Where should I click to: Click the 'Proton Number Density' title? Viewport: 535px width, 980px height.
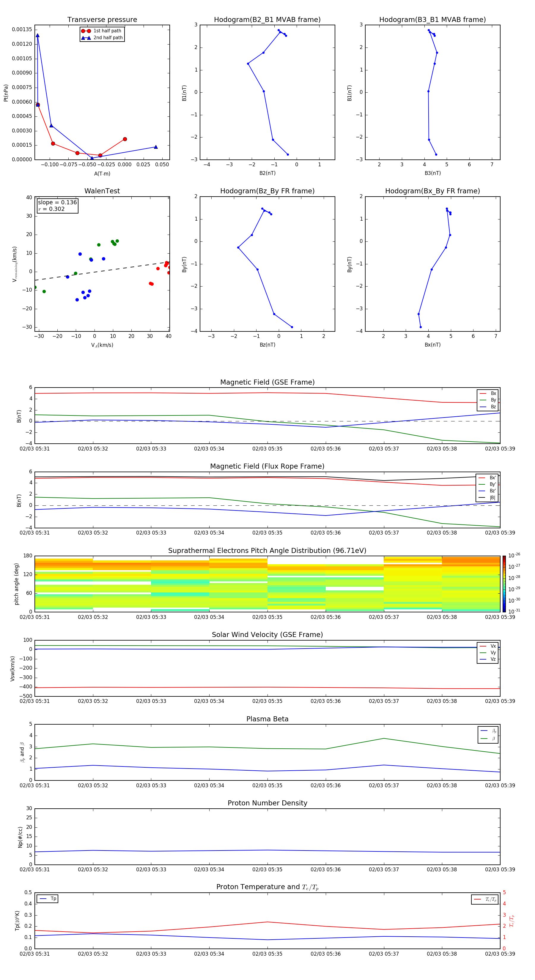pos(267,803)
